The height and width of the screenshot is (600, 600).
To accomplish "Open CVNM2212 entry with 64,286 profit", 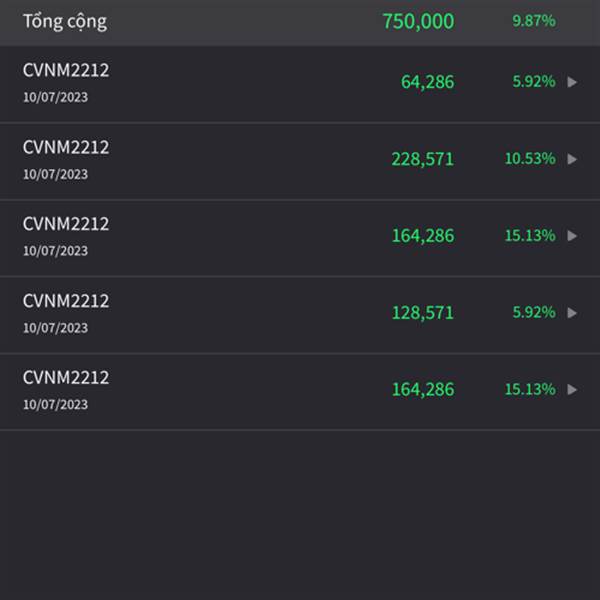I will (300, 84).
